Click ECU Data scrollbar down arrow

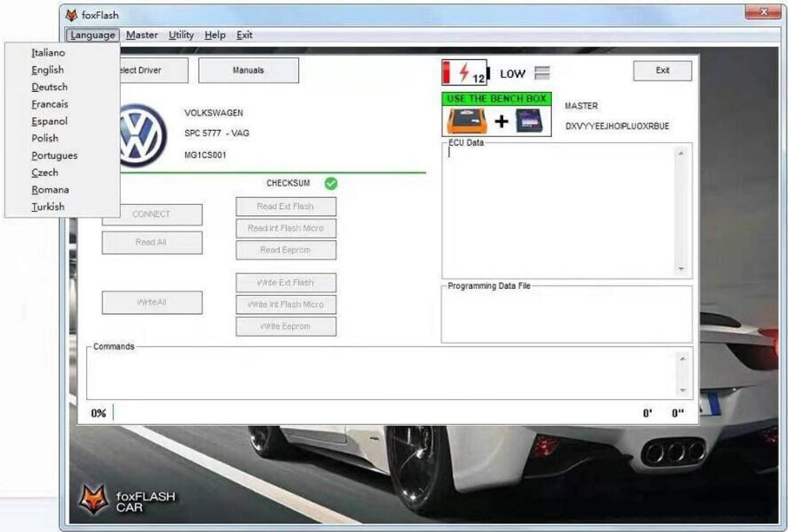pos(681,268)
